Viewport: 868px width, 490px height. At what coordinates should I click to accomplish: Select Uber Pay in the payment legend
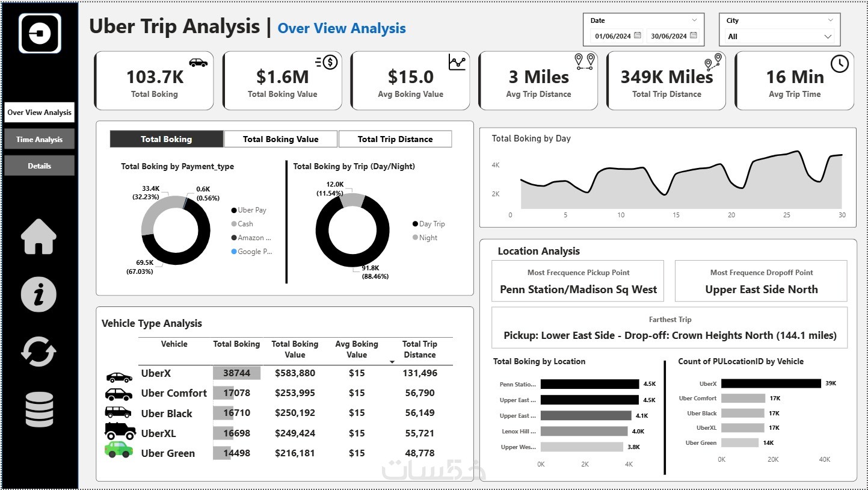click(x=248, y=210)
